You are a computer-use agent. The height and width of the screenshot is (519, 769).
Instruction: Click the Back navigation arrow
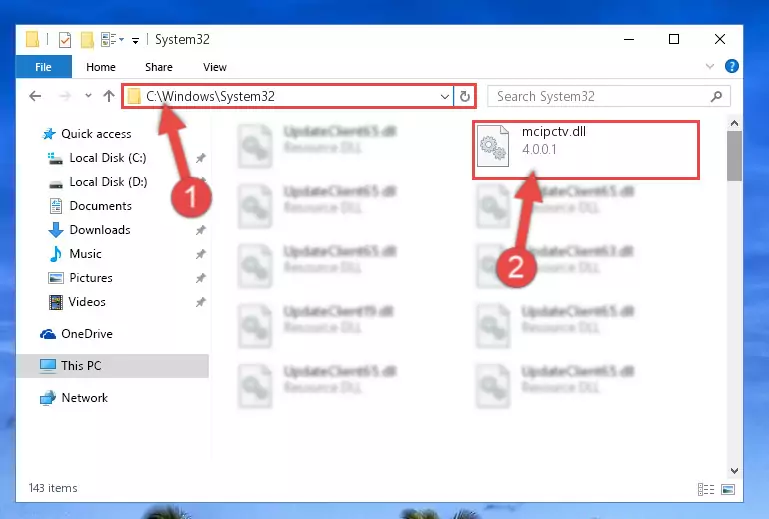[35, 96]
